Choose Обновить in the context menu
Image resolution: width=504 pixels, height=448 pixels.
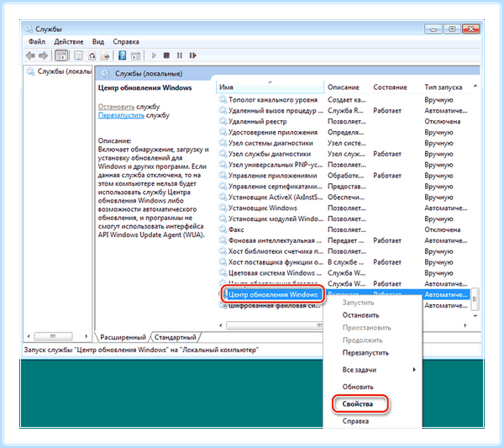tap(358, 387)
